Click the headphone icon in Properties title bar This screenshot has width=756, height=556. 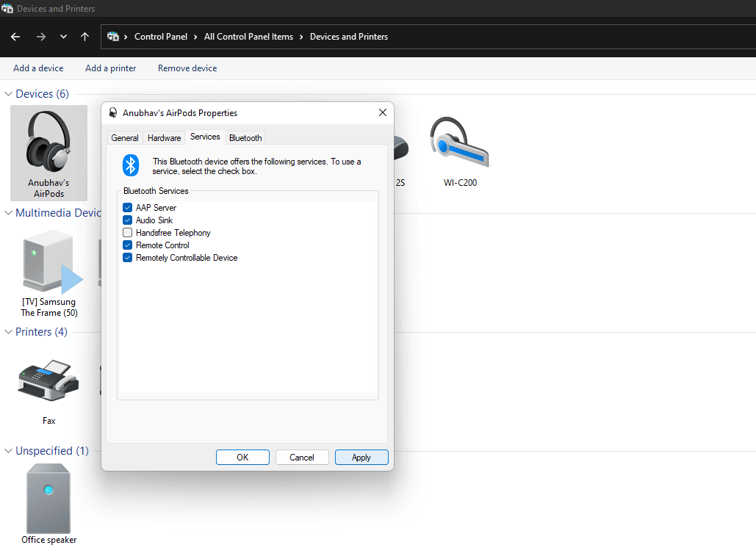tap(113, 112)
